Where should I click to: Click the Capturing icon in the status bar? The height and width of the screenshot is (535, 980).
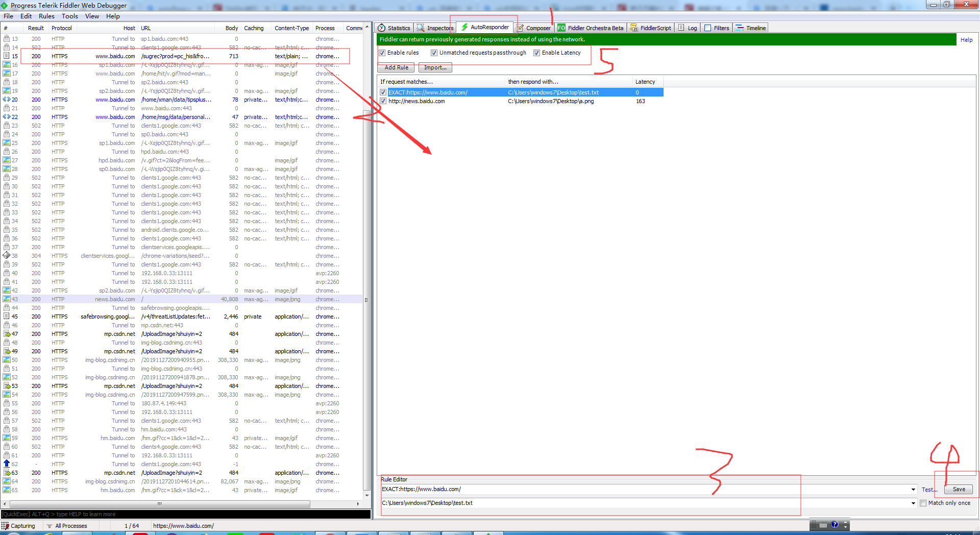click(x=6, y=525)
